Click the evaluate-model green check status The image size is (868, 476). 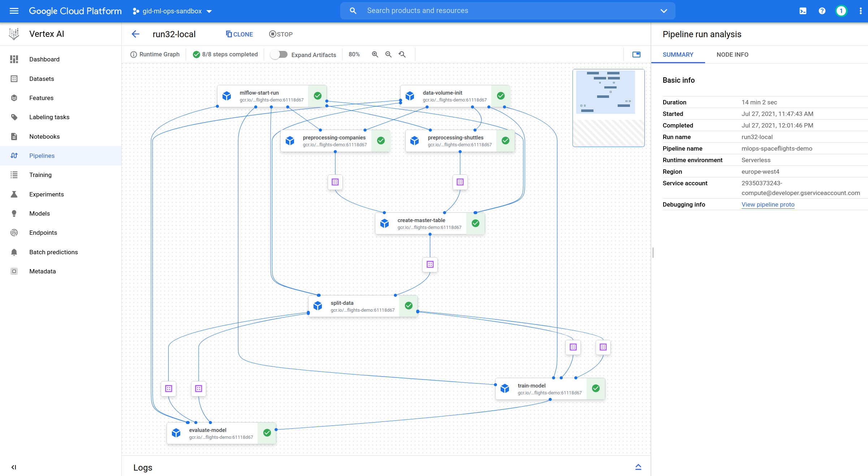click(x=267, y=433)
